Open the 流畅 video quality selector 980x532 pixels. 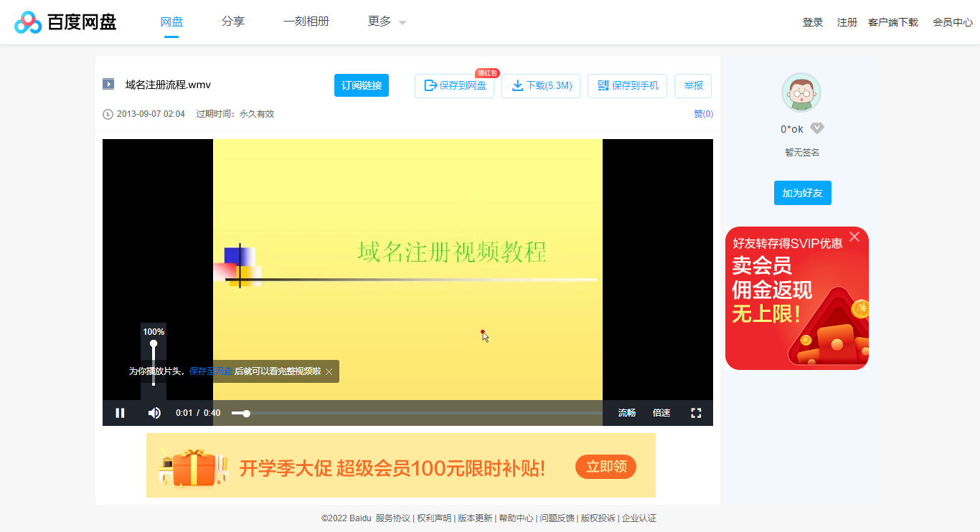click(x=626, y=412)
